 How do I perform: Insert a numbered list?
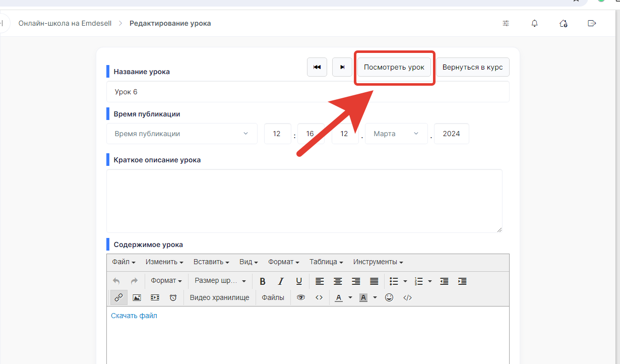click(418, 281)
